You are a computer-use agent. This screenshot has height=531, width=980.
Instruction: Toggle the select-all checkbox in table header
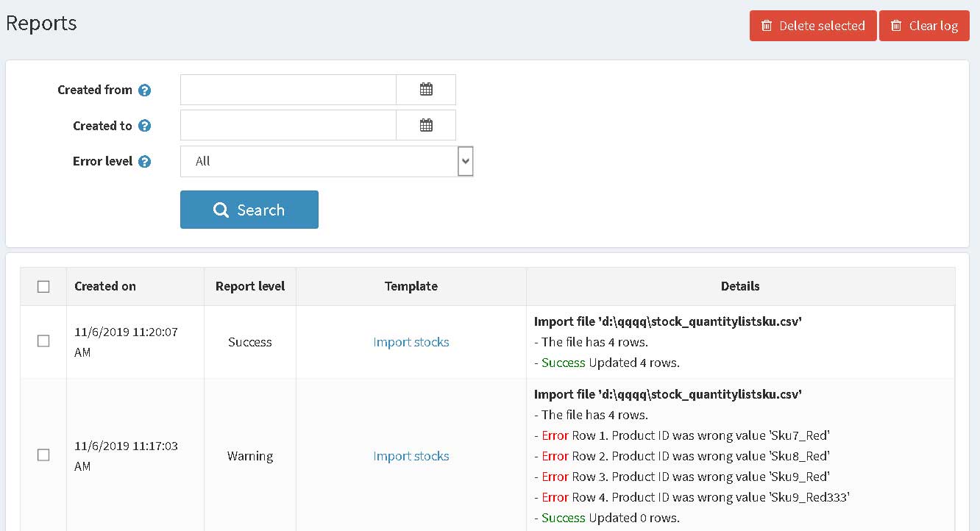coord(43,287)
